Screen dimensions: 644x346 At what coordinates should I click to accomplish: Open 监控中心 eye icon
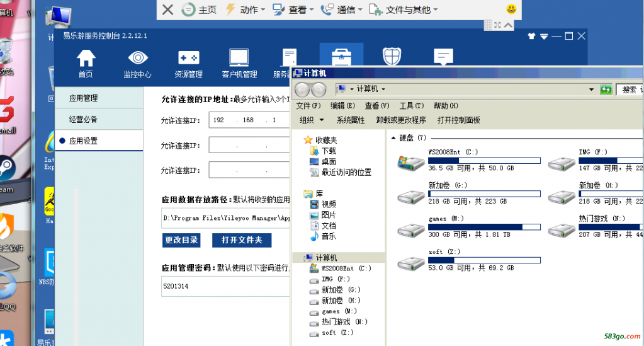pyautogui.click(x=138, y=58)
